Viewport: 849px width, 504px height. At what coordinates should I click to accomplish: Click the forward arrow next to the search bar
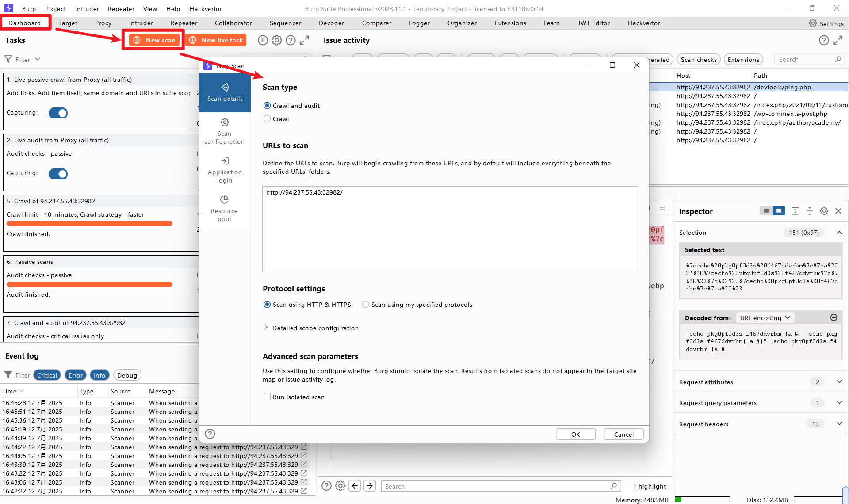370,486
